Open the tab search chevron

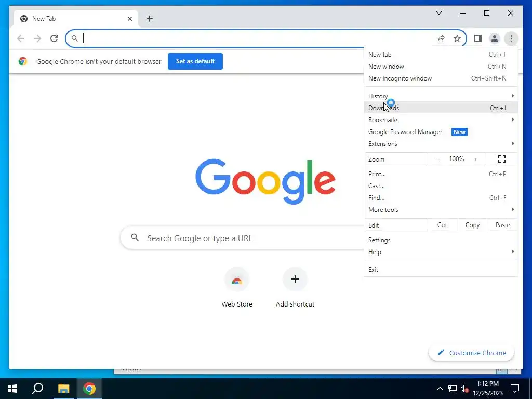coord(438,13)
